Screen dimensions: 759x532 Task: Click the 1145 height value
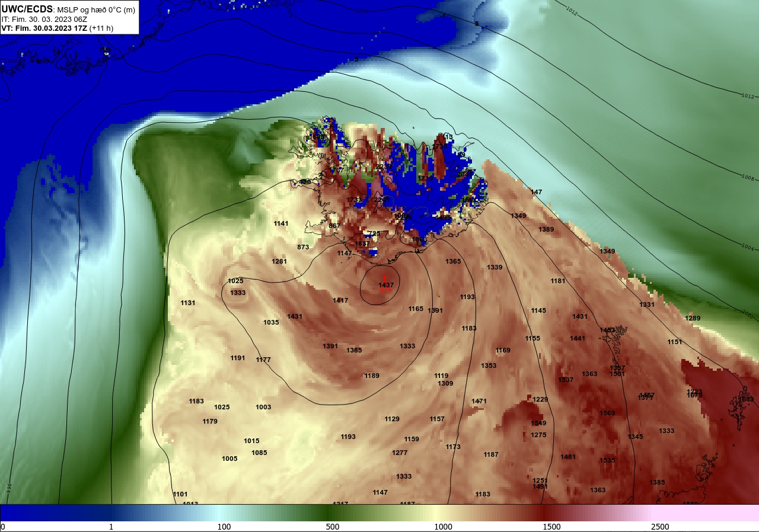538,310
